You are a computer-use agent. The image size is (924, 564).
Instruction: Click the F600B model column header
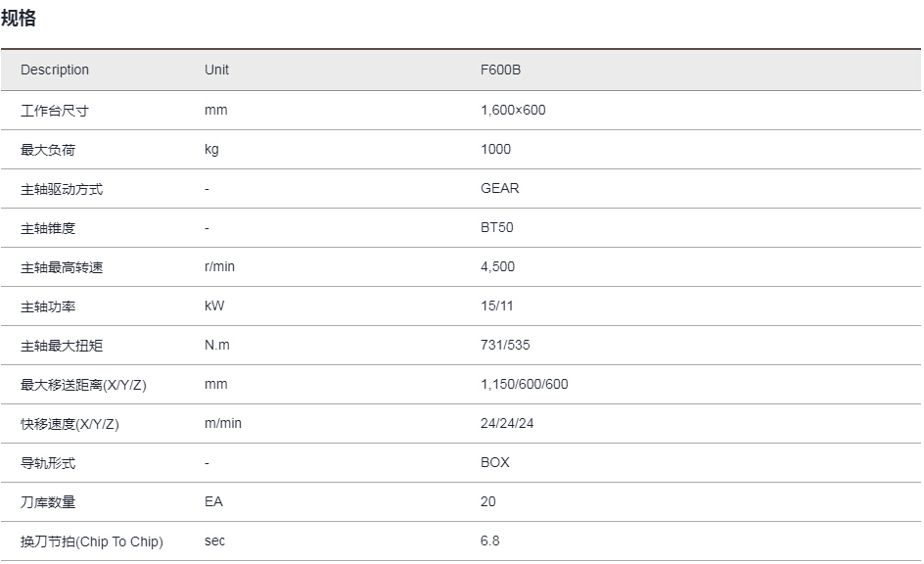pos(500,70)
